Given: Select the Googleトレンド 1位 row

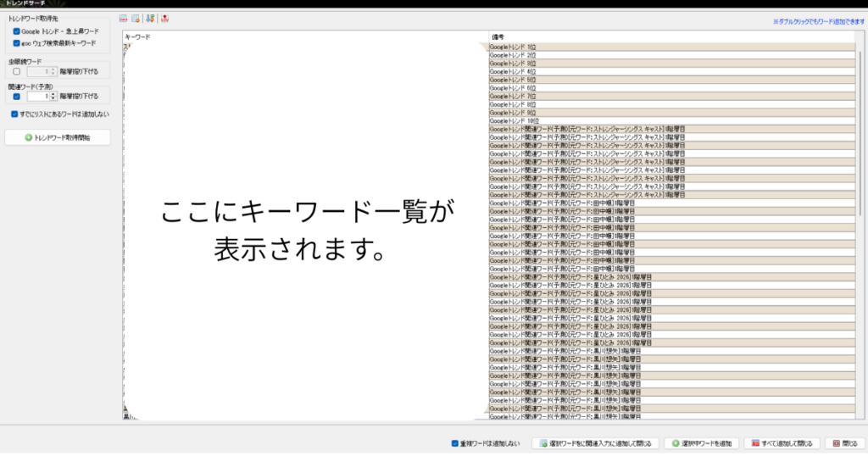Looking at the screenshot, I should (x=670, y=47).
